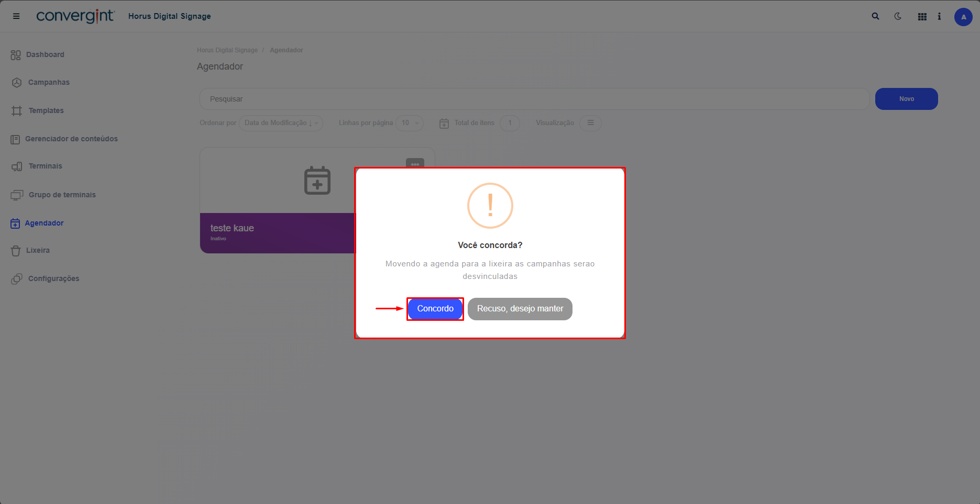980x504 pixels.
Task: Open the search magnifier icon in header
Action: [875, 16]
